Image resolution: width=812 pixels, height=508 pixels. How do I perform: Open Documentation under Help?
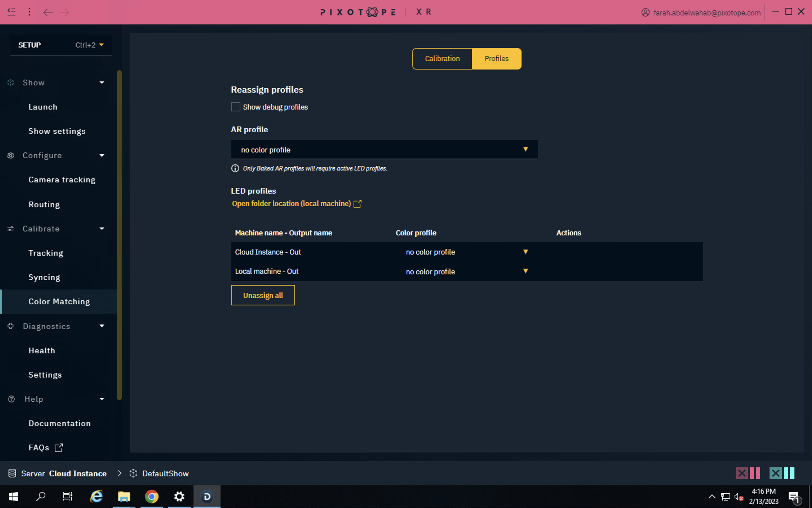pyautogui.click(x=60, y=423)
